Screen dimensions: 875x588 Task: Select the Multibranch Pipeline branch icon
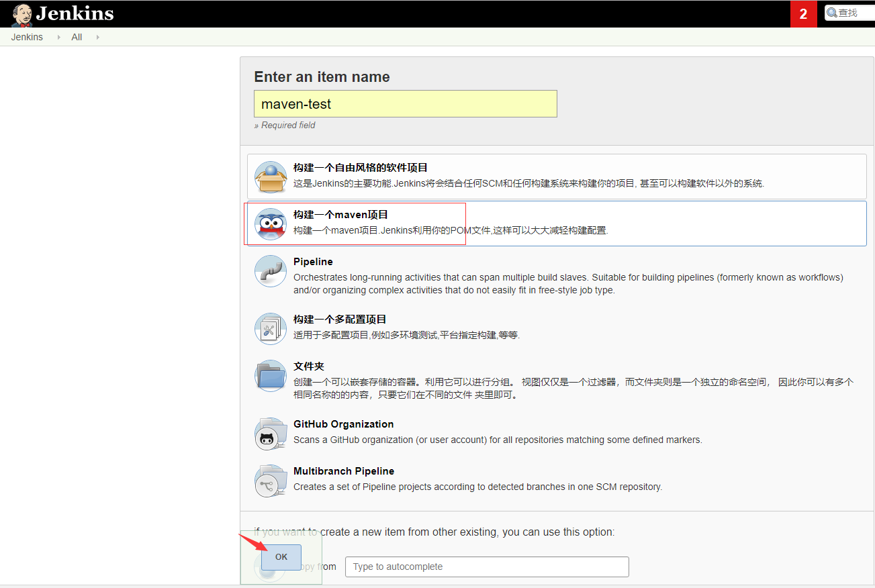(x=271, y=481)
